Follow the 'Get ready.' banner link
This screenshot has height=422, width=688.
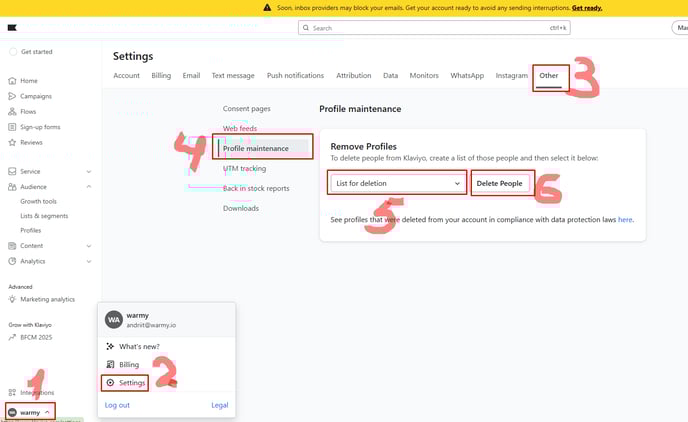click(x=586, y=7)
